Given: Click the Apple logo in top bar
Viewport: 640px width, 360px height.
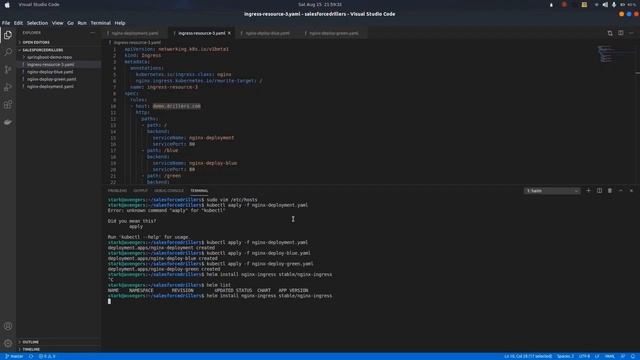Looking at the screenshot, I should [x=7, y=4].
